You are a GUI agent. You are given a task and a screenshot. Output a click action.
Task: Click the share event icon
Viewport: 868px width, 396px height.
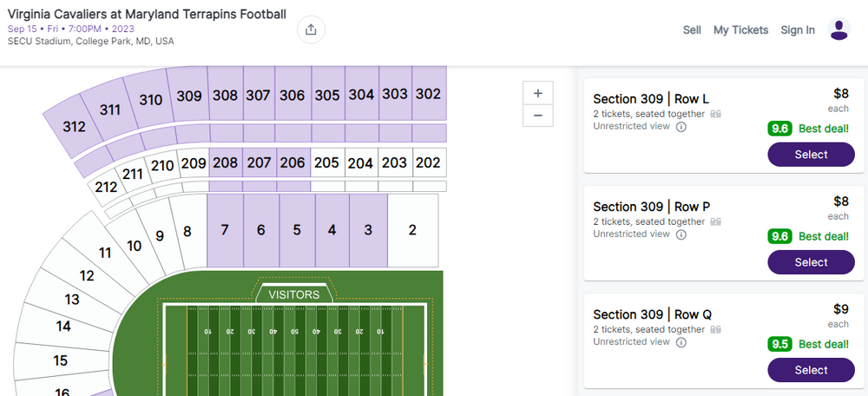[x=311, y=30]
